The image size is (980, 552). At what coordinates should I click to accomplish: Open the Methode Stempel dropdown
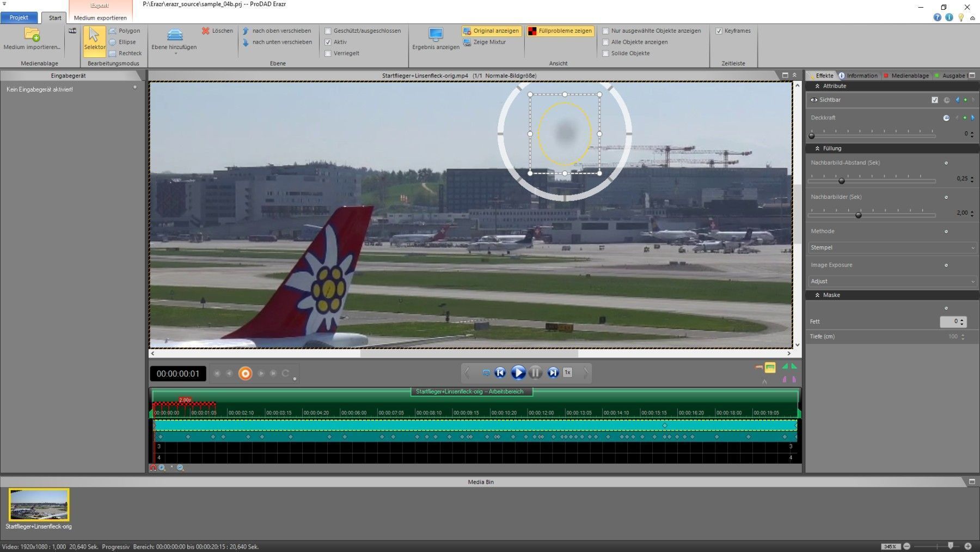[892, 247]
